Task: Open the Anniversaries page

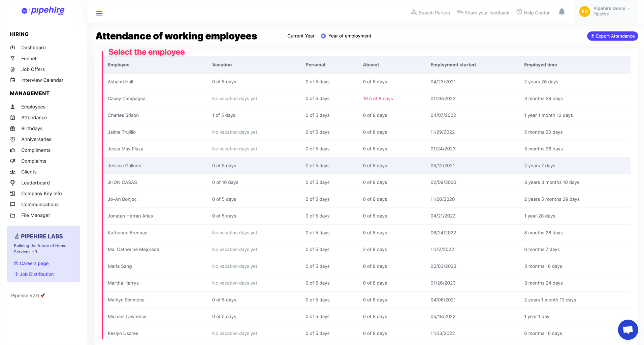Action: (x=36, y=139)
